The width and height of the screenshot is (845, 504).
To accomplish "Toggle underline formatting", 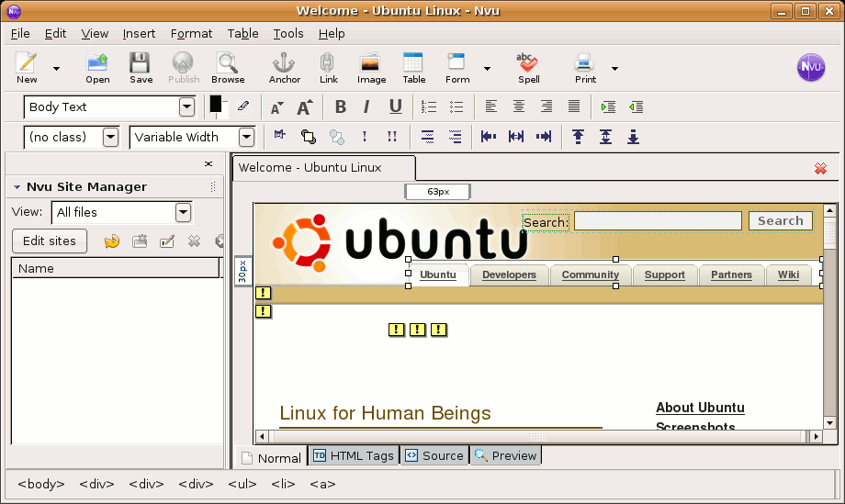I will coord(396,106).
